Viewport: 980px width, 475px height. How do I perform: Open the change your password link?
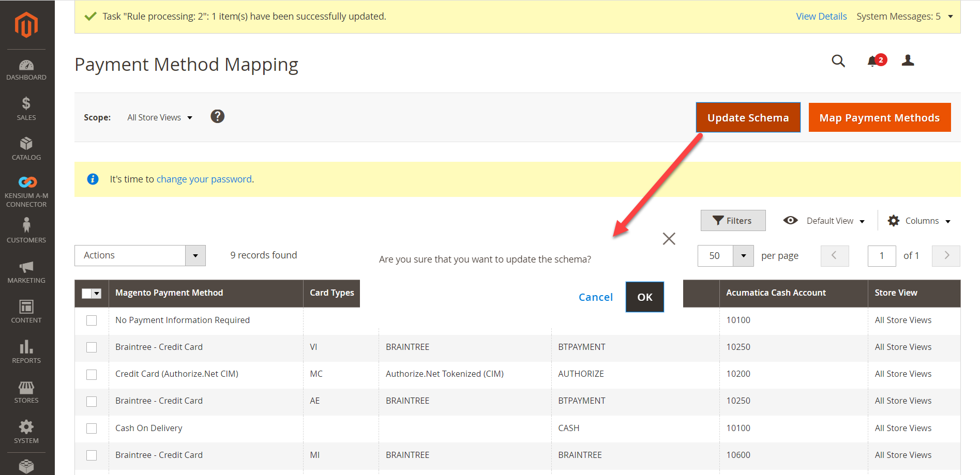(x=204, y=179)
